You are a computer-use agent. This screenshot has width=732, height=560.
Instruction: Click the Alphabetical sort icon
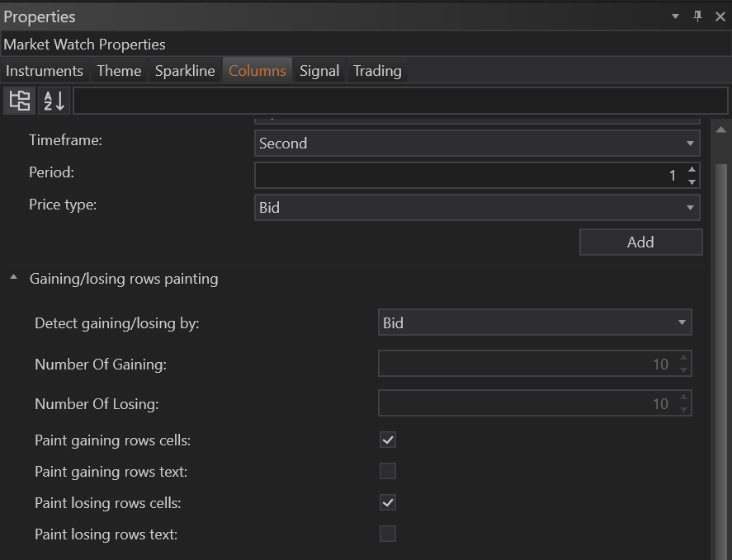coord(54,101)
